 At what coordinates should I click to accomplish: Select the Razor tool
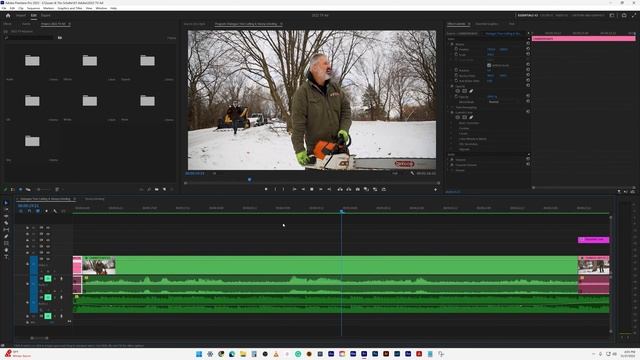[x=6, y=223]
